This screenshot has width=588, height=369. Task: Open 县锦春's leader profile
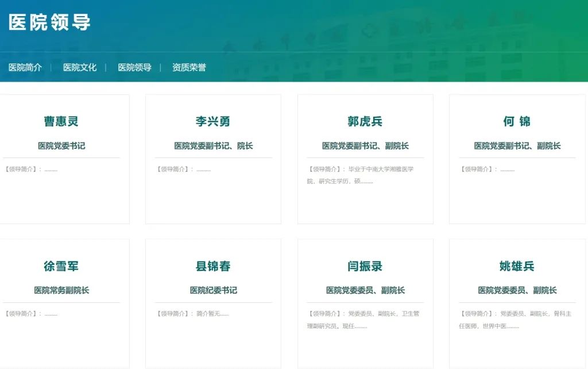point(213,266)
